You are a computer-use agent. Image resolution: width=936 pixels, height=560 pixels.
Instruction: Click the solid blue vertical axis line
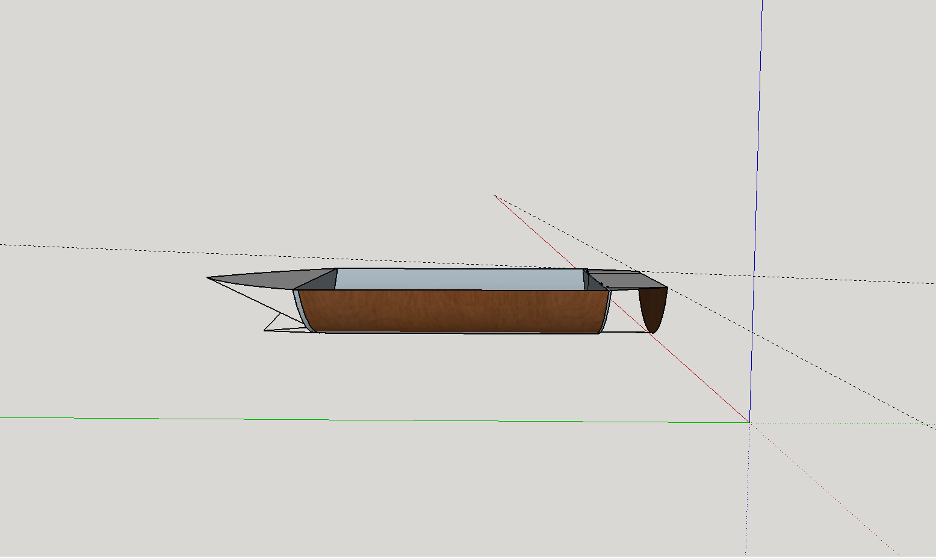point(756,211)
